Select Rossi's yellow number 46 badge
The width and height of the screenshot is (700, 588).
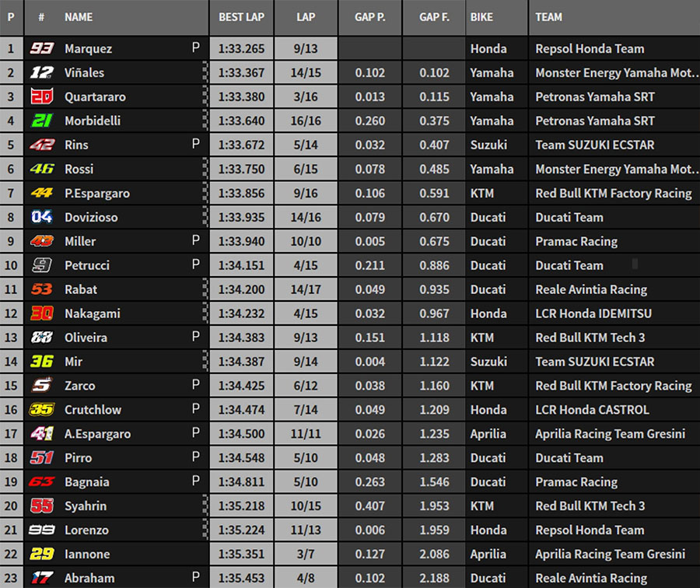(41, 169)
